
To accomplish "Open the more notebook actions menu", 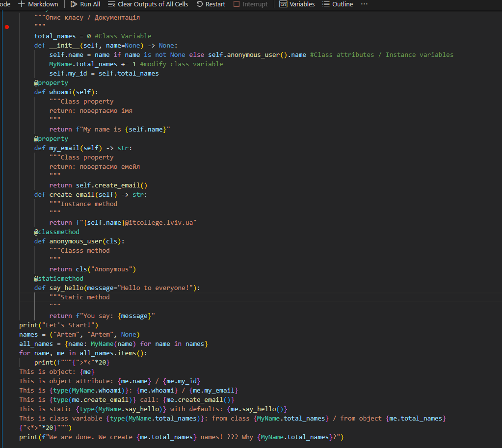I will pos(364,4).
